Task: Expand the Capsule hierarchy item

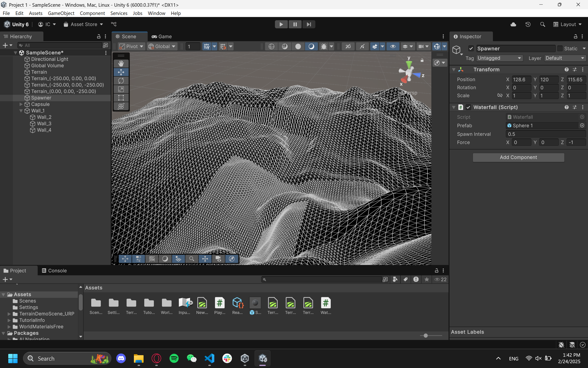Action: coord(21,104)
